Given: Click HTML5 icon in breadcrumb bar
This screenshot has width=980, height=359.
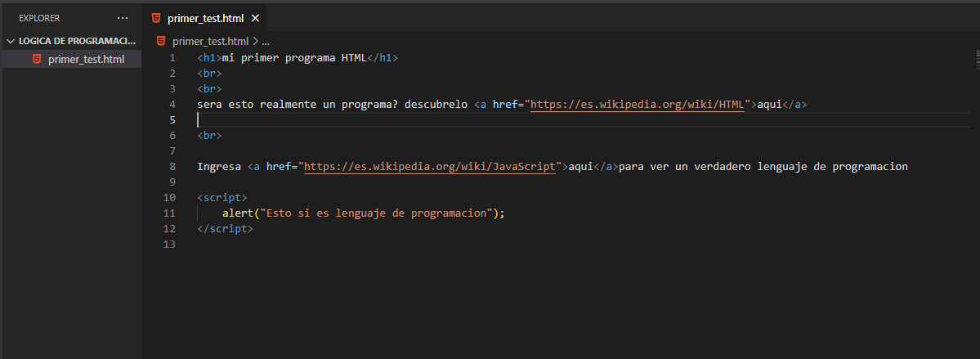Looking at the screenshot, I should (x=161, y=41).
